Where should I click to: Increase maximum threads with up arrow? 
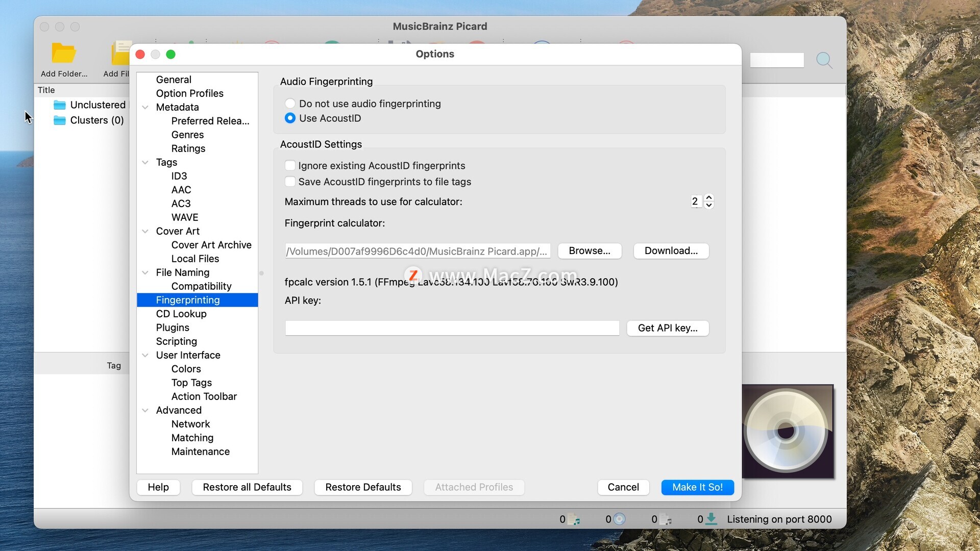click(x=709, y=197)
